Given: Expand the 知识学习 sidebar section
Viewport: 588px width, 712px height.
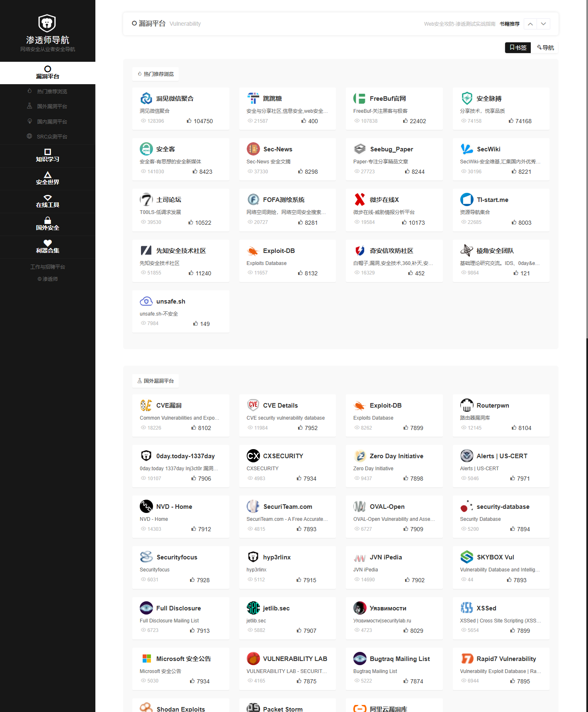Looking at the screenshot, I should [48, 156].
